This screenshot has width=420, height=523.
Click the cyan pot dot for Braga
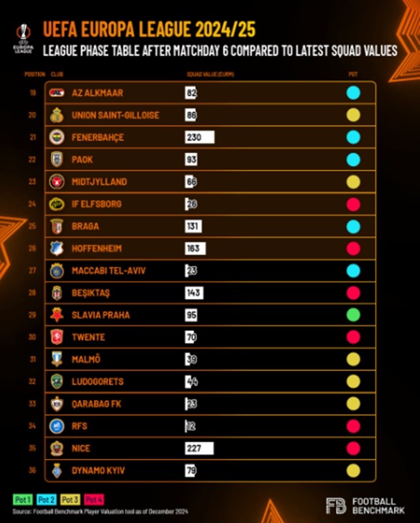[353, 226]
